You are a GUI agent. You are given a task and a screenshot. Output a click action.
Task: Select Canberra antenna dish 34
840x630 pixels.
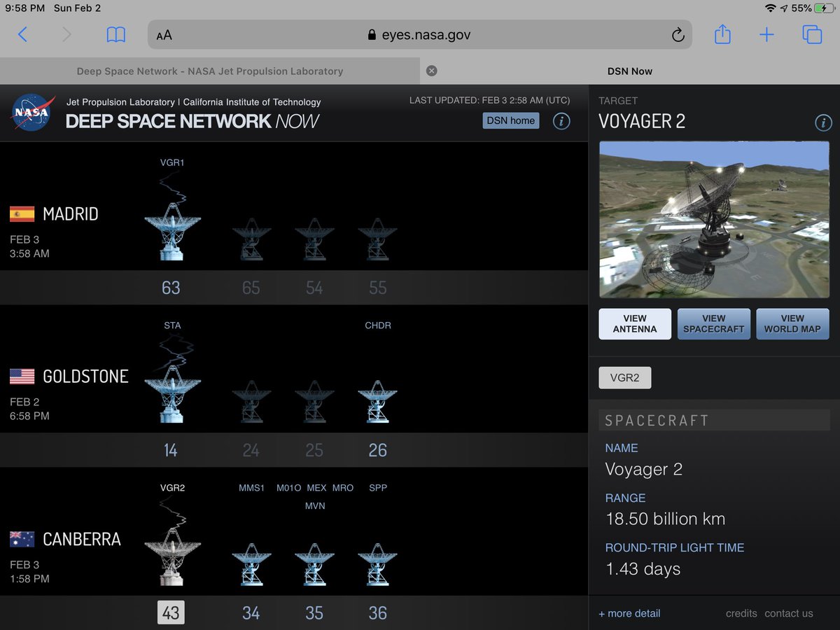251,564
